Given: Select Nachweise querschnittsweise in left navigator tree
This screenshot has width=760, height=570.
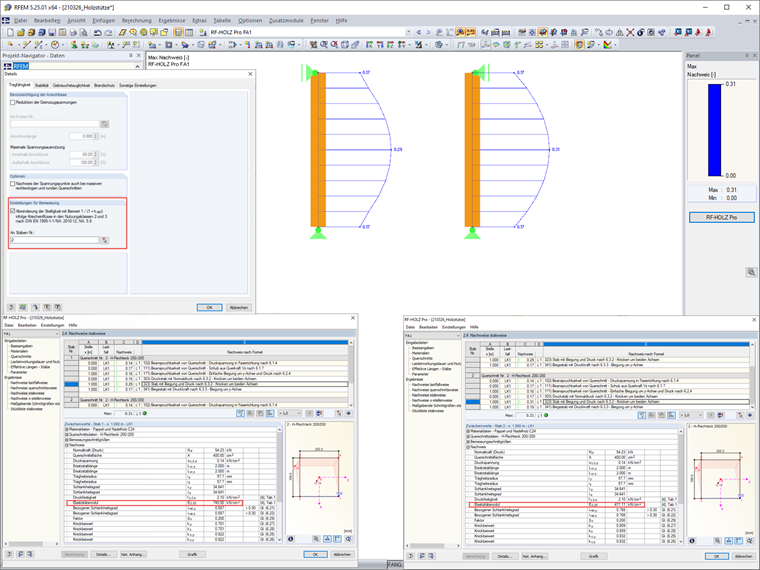Looking at the screenshot, I should [x=33, y=388].
